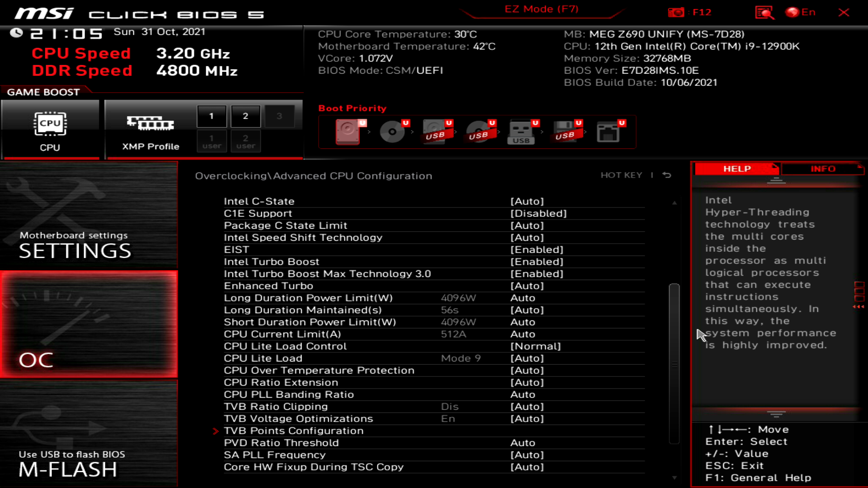
Task: Enable XMP Profile 1
Action: click(x=211, y=116)
